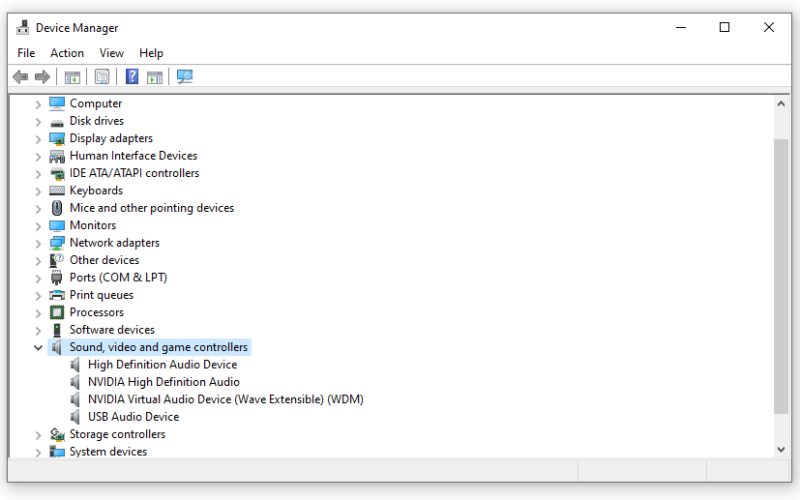The width and height of the screenshot is (800, 500).
Task: Click the Device Manager title bar icon
Action: [22, 27]
